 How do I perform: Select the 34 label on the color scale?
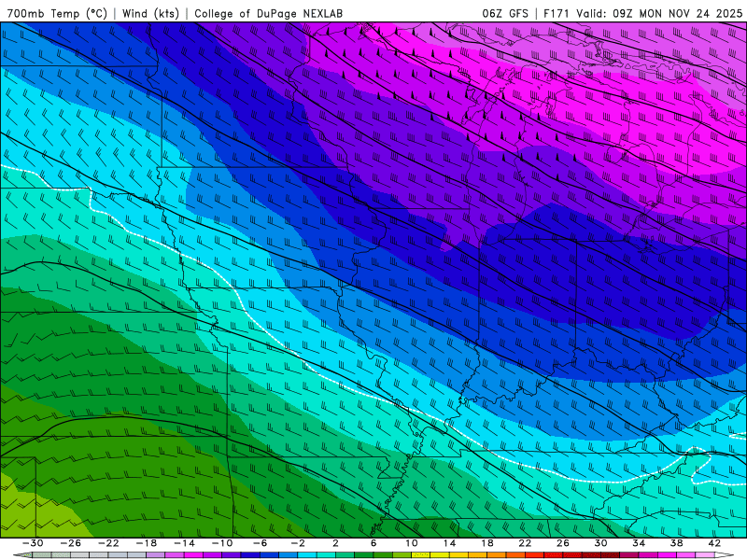coord(639,543)
